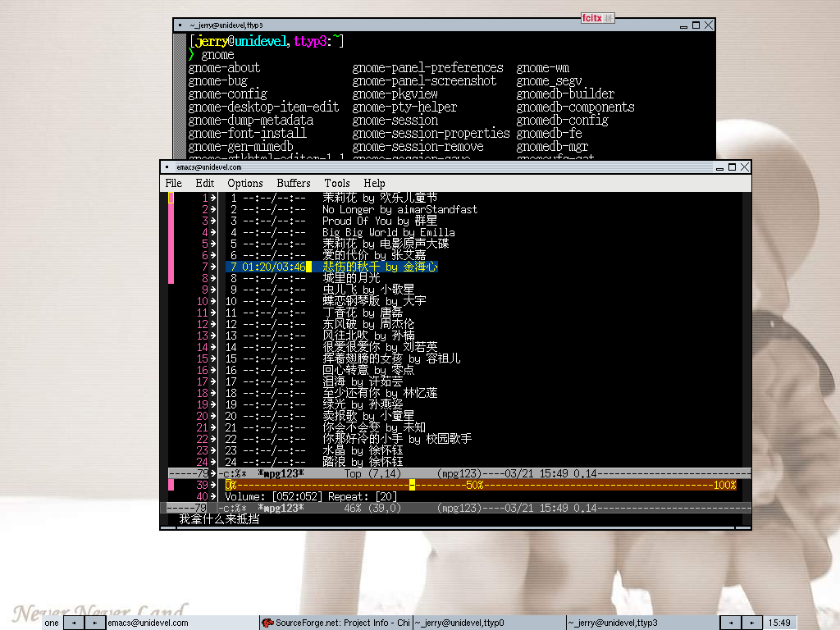Click the Repeat [20] field
The width and height of the screenshot is (840, 630).
pos(363,496)
